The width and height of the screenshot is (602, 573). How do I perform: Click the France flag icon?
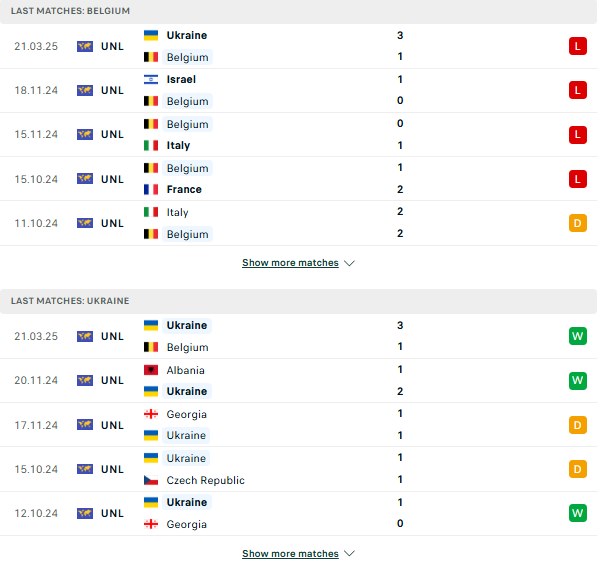pos(151,189)
